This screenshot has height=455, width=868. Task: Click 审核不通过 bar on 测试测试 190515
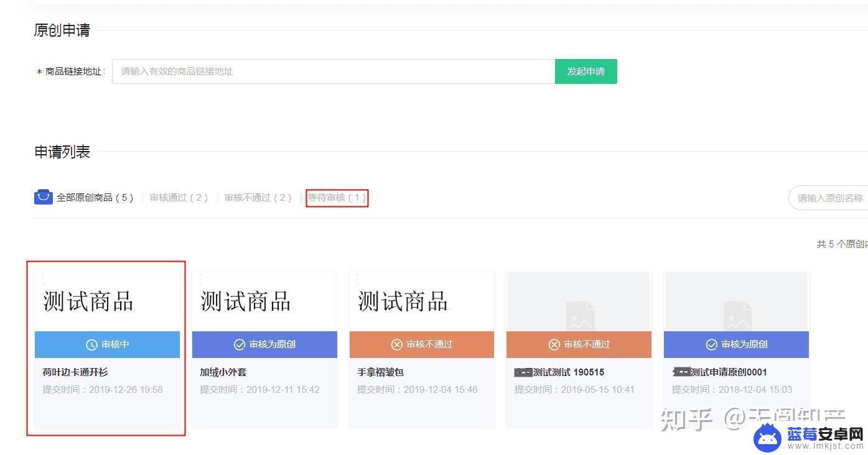pos(579,344)
